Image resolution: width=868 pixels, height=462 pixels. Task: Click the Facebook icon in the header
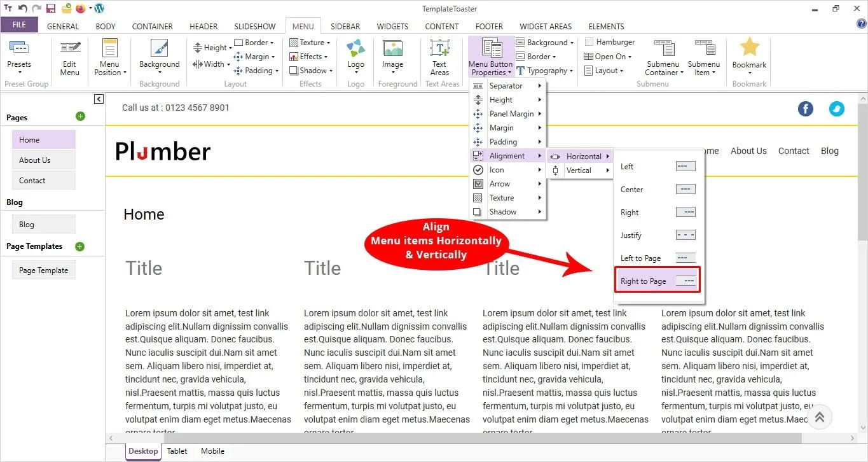coord(806,109)
